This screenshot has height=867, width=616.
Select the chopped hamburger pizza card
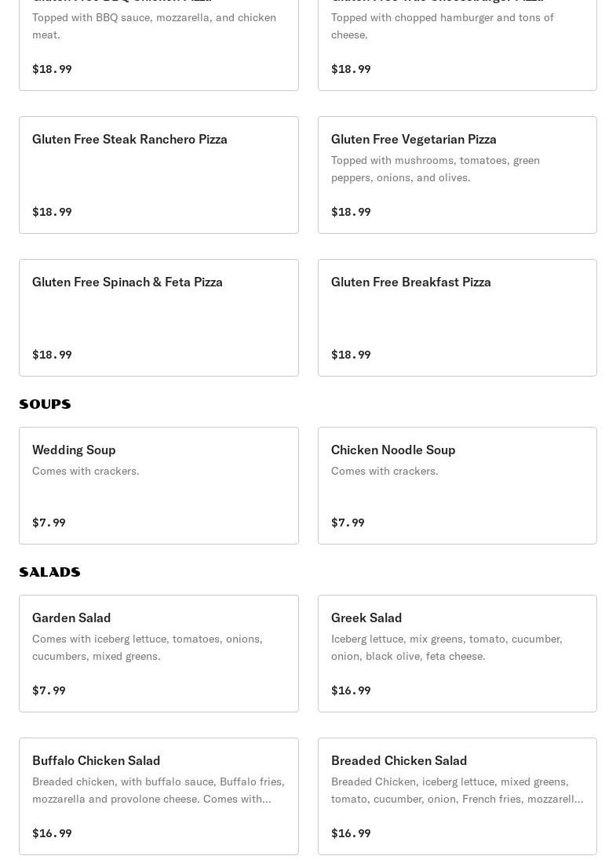tap(457, 44)
